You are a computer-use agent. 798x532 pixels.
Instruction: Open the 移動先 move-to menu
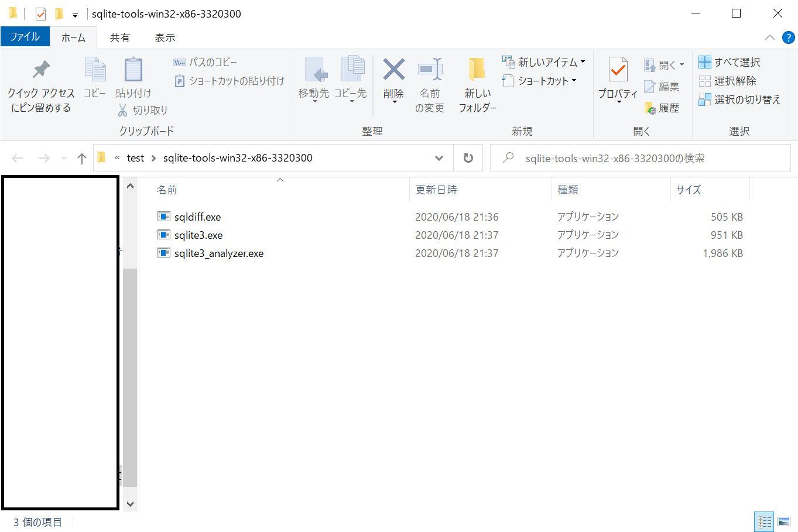314,80
